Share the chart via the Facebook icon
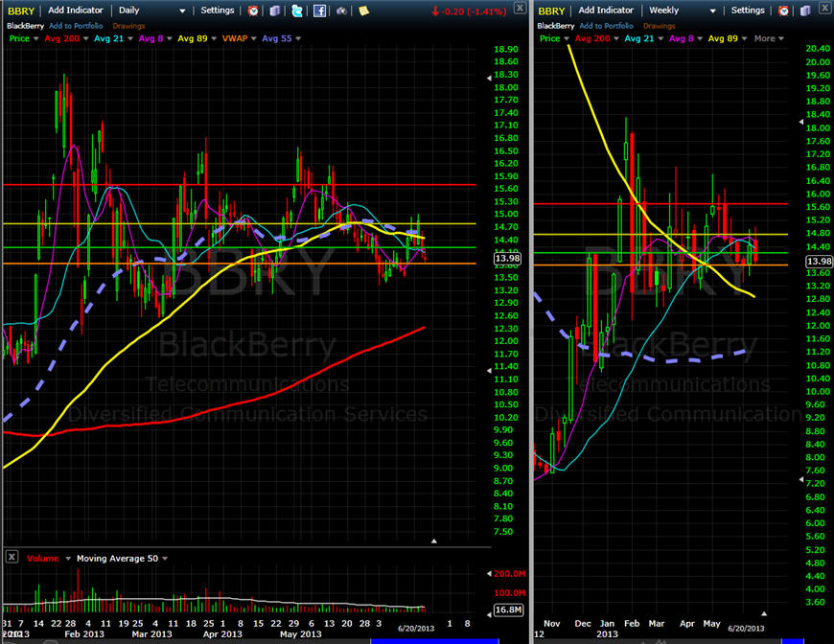The width and height of the screenshot is (834, 644). pyautogui.click(x=319, y=11)
